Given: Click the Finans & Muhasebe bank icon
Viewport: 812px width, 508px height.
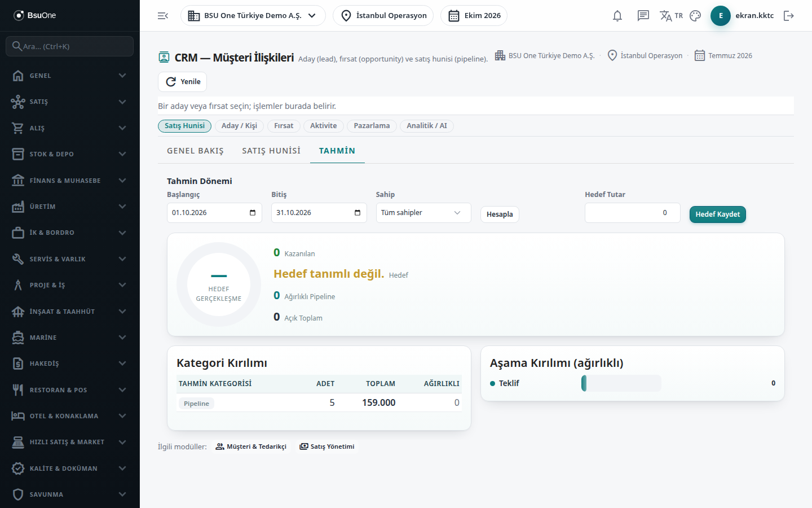Looking at the screenshot, I should coord(18,181).
